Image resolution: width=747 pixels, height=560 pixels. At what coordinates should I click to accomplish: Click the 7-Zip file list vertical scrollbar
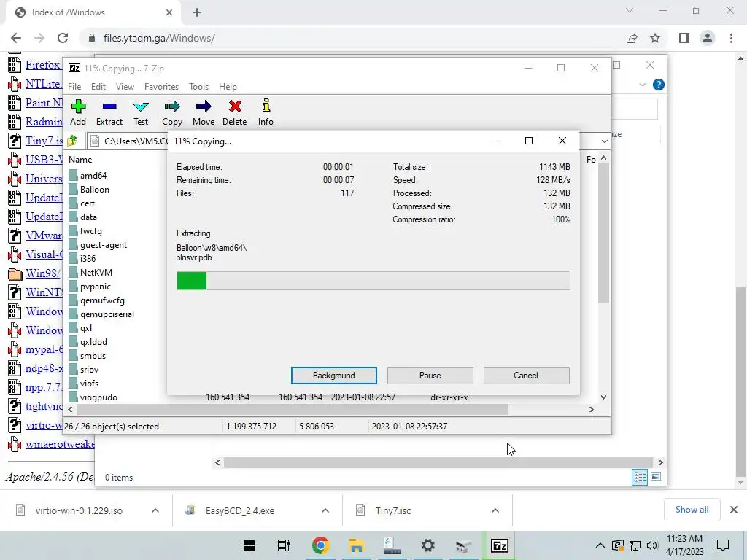[603, 233]
